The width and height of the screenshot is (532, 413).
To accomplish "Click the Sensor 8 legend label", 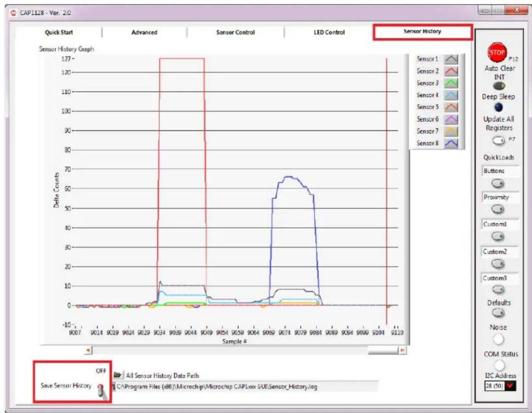I will pos(427,143).
